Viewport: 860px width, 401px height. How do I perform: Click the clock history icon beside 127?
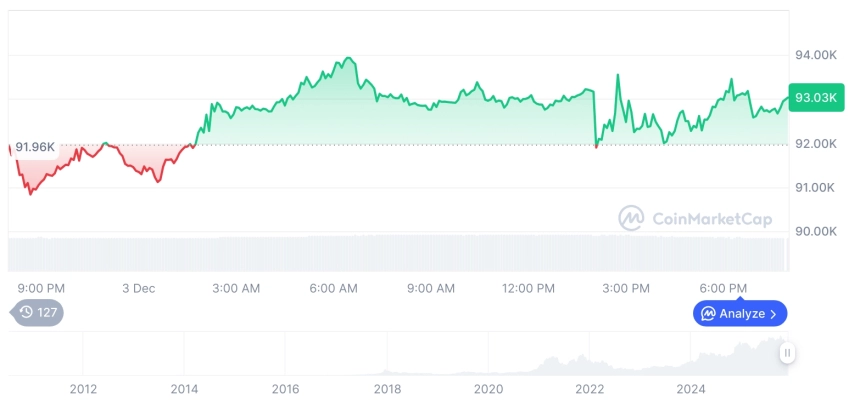click(x=27, y=312)
